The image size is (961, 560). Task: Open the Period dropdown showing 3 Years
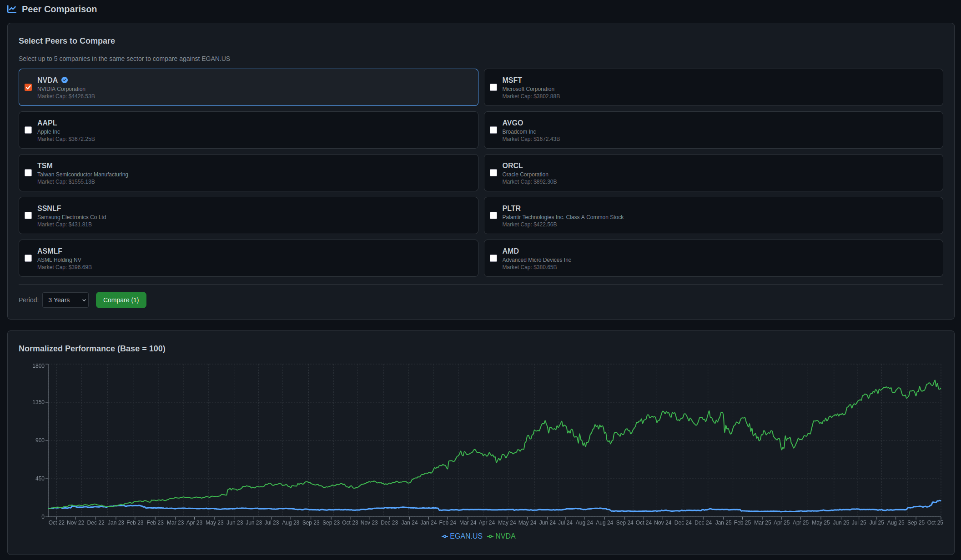(x=65, y=300)
